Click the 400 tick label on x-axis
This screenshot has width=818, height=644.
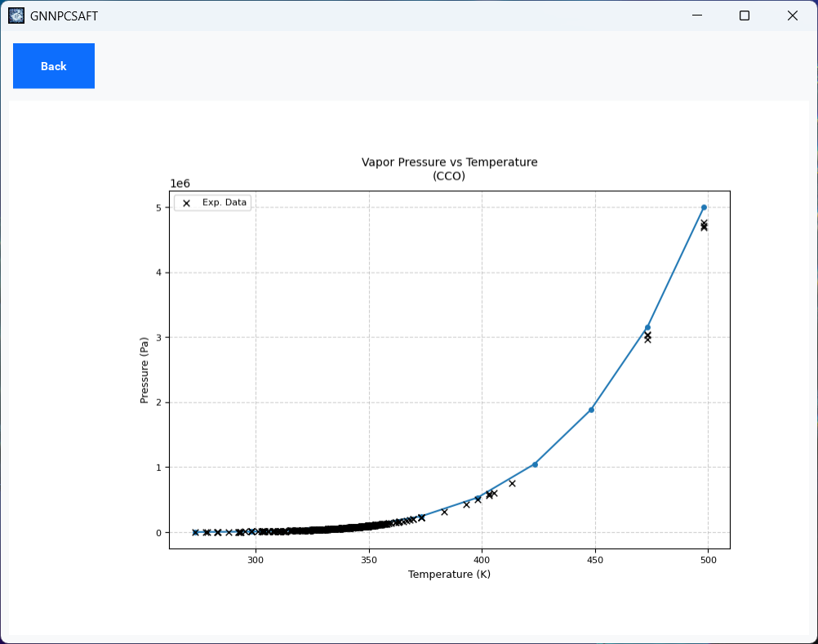(x=482, y=560)
